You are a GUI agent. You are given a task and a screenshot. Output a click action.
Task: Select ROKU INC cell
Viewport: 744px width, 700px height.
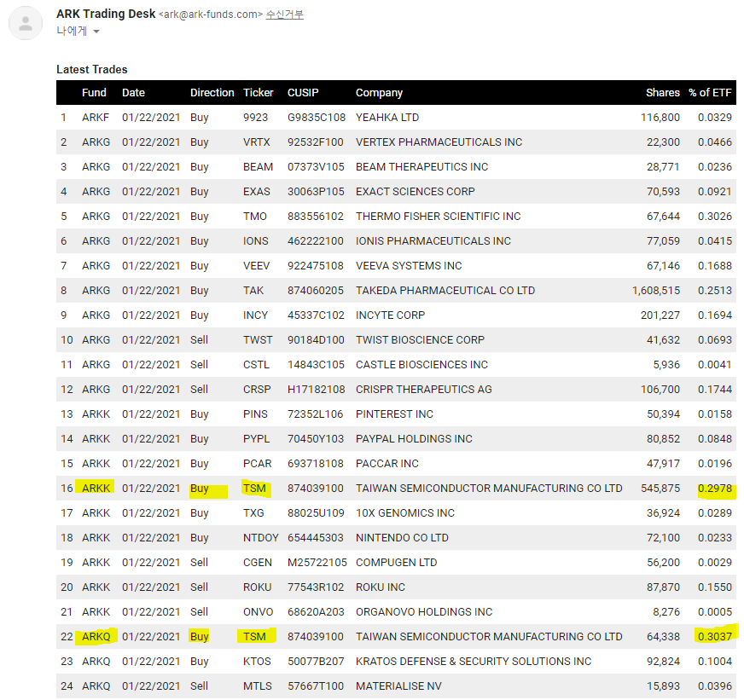click(x=381, y=587)
